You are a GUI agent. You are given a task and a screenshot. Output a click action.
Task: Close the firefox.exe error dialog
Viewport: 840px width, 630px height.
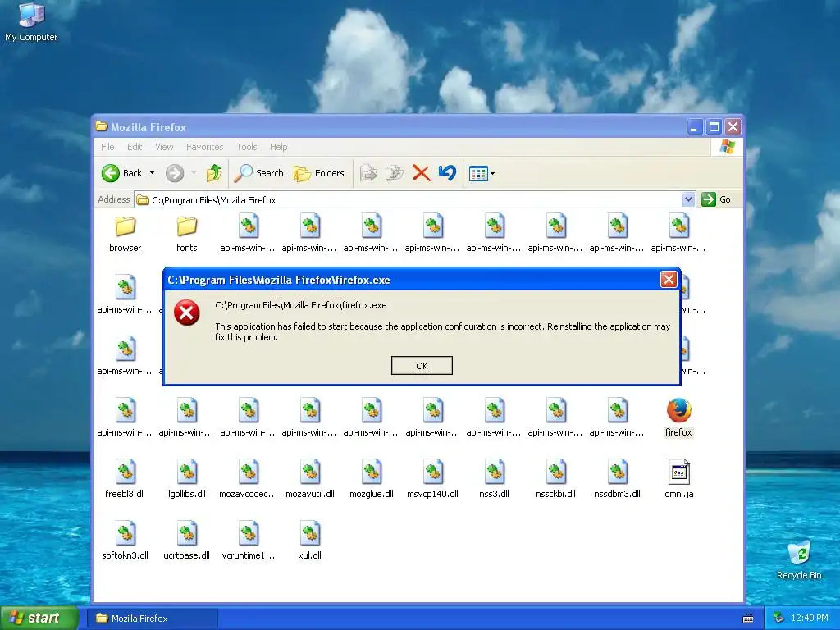[668, 280]
